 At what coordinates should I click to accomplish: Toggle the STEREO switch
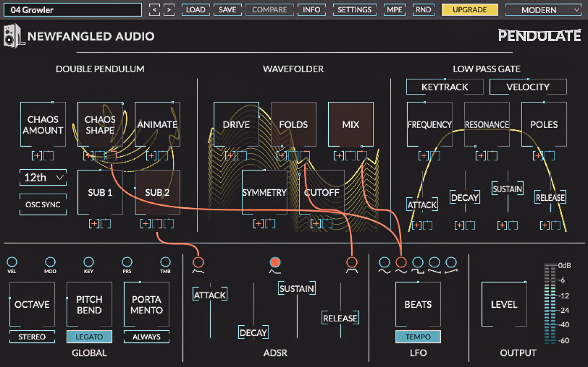32,337
